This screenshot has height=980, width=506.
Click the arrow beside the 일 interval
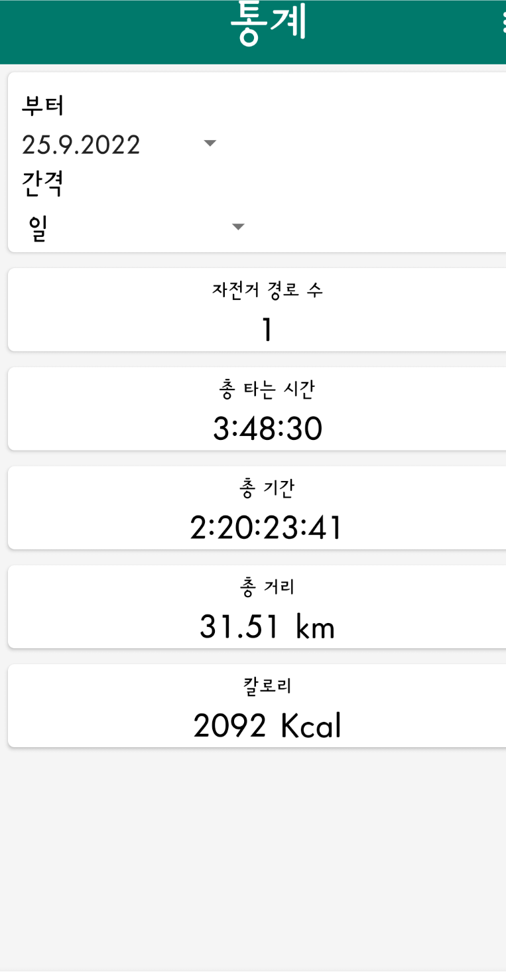click(238, 227)
